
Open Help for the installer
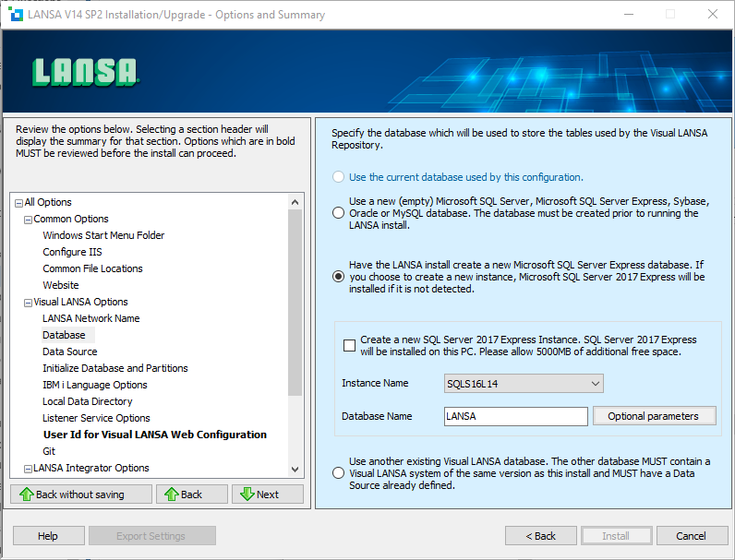coord(49,536)
